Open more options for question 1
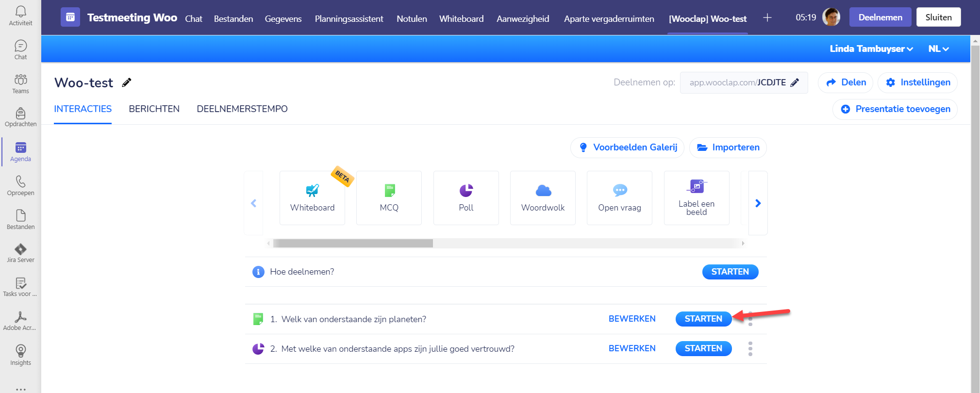The image size is (980, 393). tap(750, 319)
